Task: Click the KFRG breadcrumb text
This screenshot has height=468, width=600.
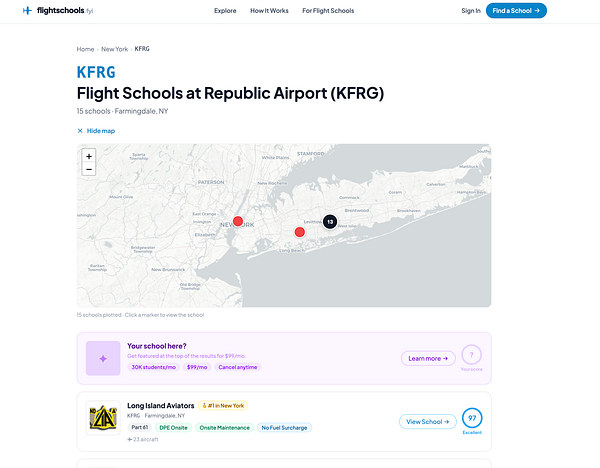Action: coord(142,49)
